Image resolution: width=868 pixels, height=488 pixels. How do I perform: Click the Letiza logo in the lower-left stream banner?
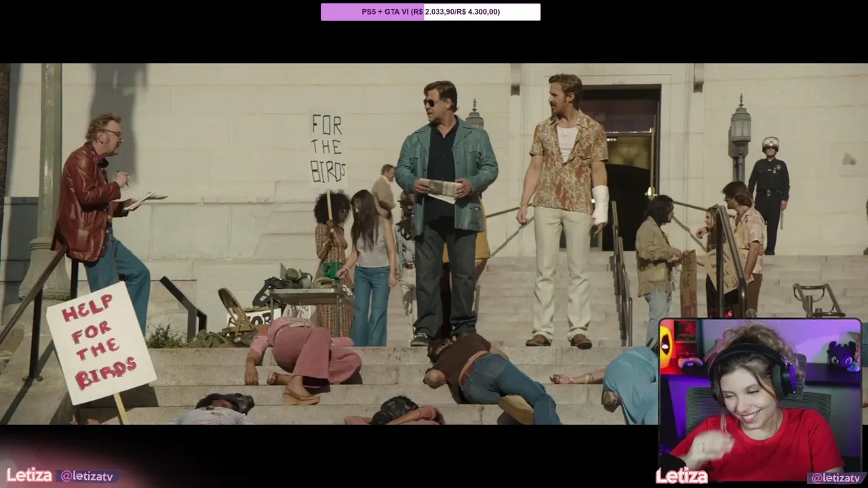29,475
